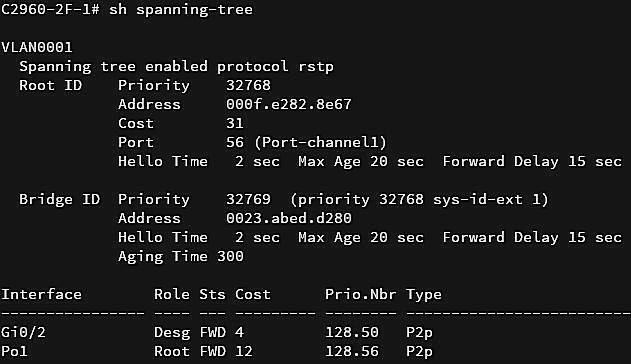631x364 pixels.
Task: Click the Prio.Nbr column header
Action: (x=361, y=294)
